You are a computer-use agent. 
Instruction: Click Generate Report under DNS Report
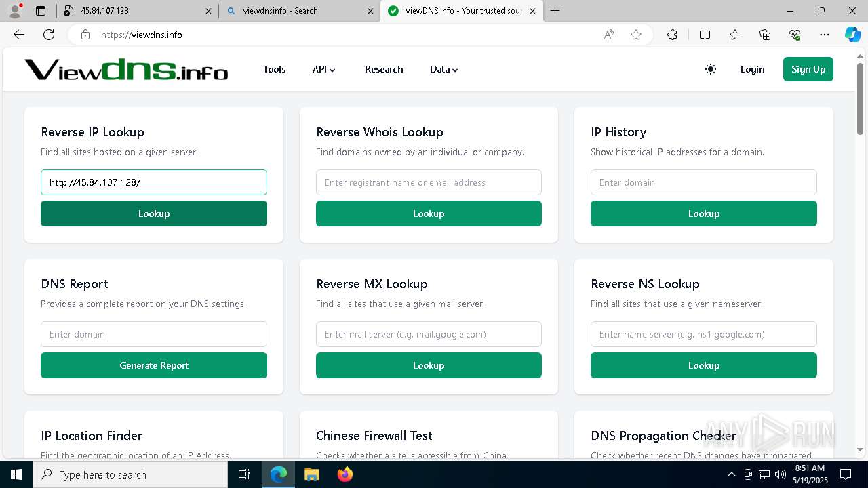pos(154,365)
